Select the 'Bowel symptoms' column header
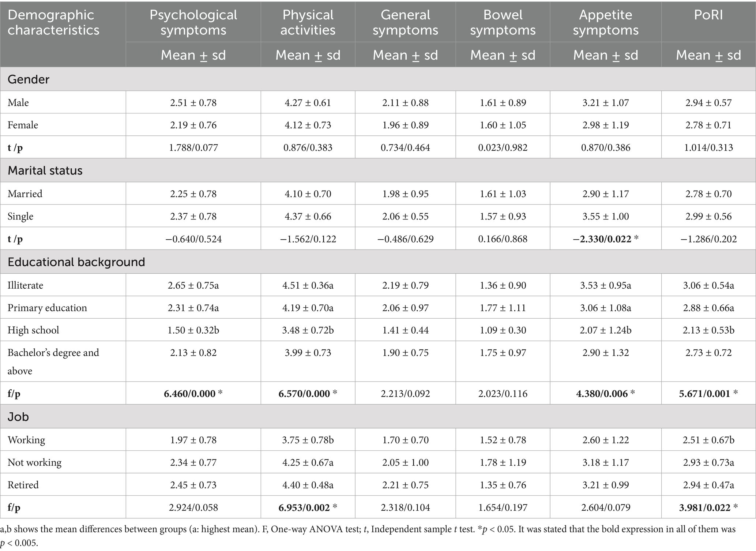This screenshot has height=551, width=756. click(503, 22)
